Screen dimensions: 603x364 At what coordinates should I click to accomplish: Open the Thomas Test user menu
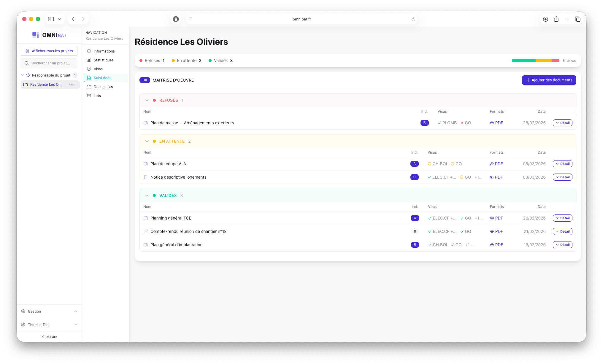39,325
